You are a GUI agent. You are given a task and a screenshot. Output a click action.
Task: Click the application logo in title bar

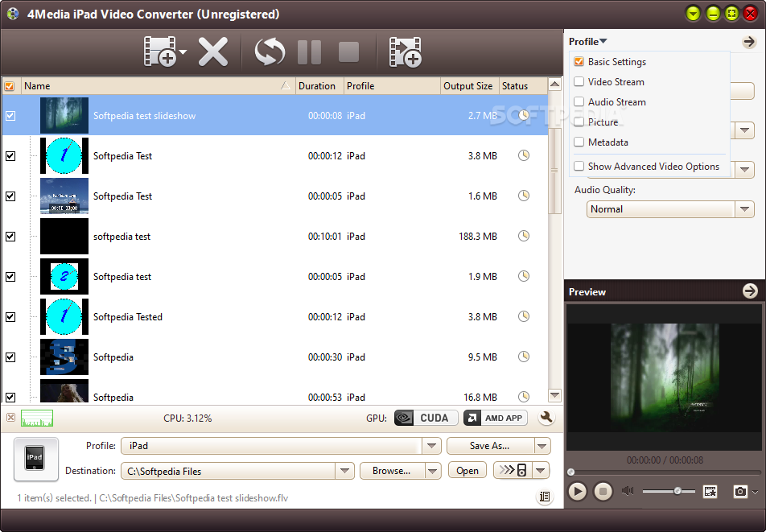coord(13,14)
